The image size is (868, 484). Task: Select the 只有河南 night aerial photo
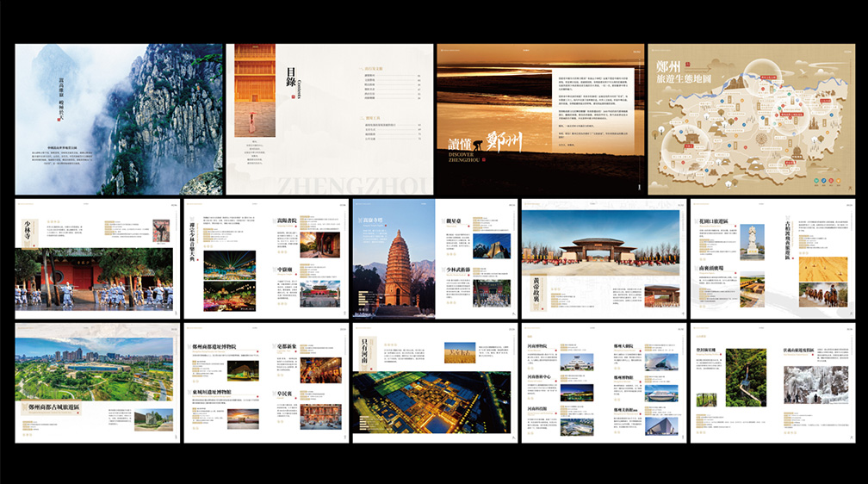[x=431, y=402]
